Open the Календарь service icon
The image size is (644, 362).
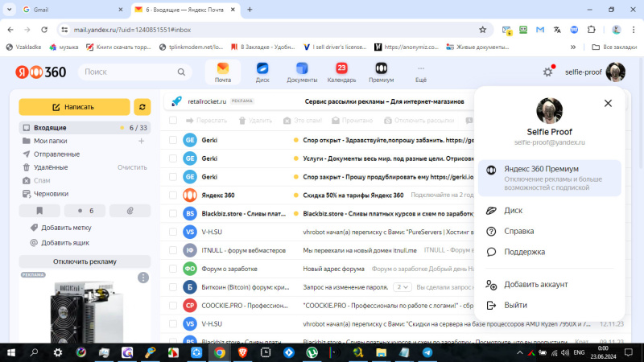point(341,72)
